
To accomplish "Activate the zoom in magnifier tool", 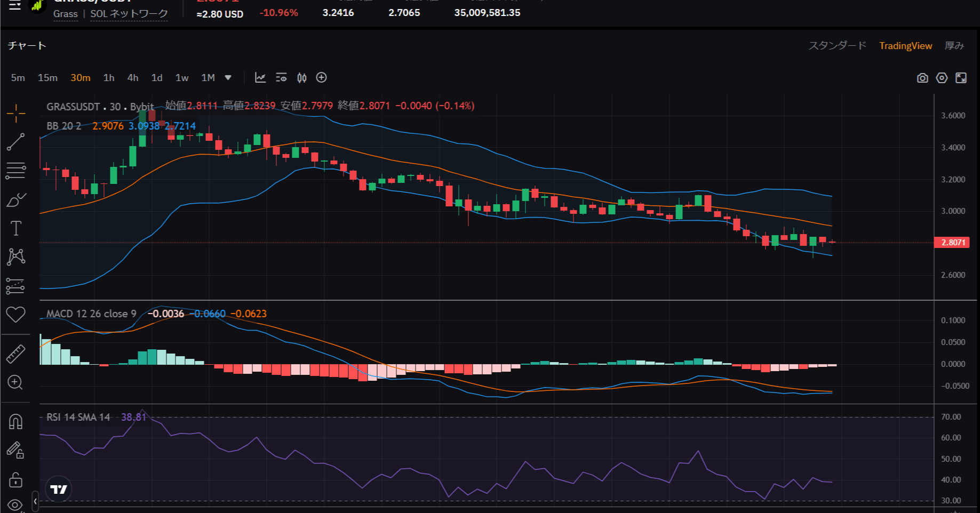I will click(15, 382).
